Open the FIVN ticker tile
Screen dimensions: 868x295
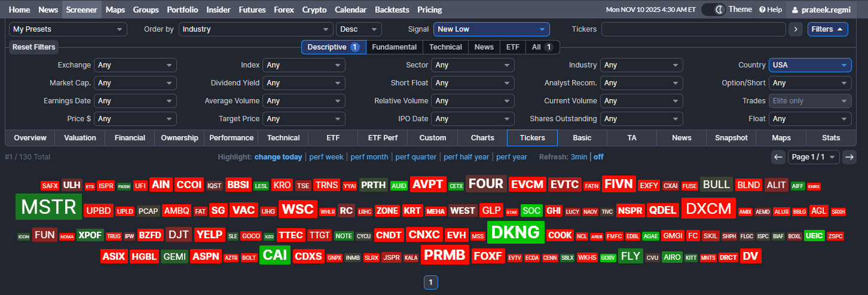[619, 184]
